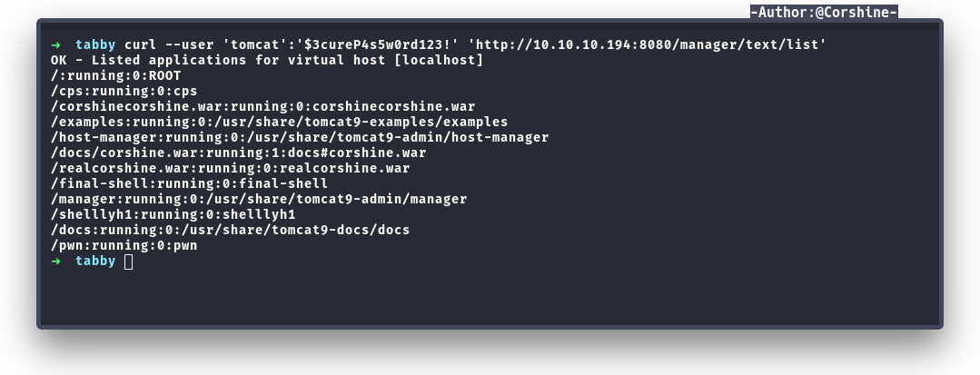Click the /examples tomcat9-examples line
Viewport: 980px width, 375px height.
(279, 122)
